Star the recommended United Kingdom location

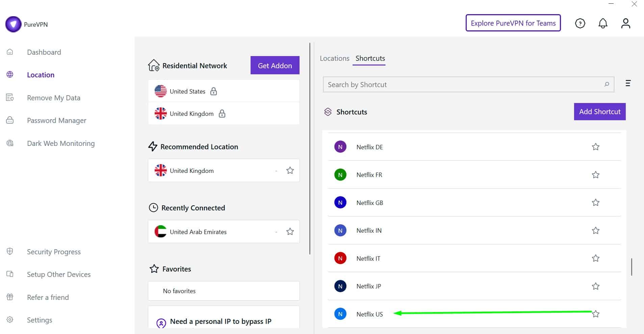pos(290,171)
